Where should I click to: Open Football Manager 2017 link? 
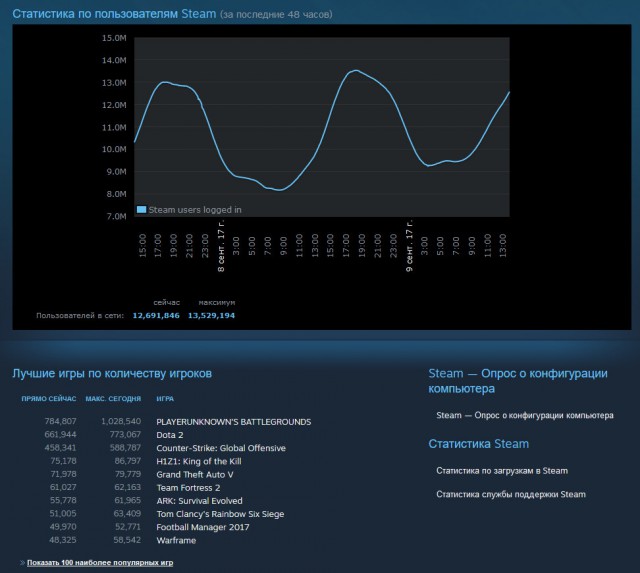(203, 527)
